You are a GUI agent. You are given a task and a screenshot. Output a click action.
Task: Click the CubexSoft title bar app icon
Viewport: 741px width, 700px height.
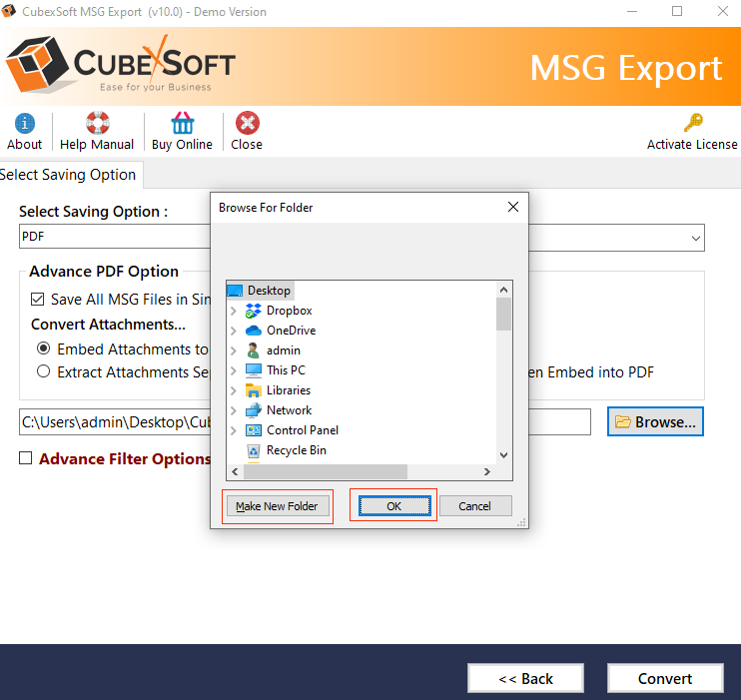9,11
